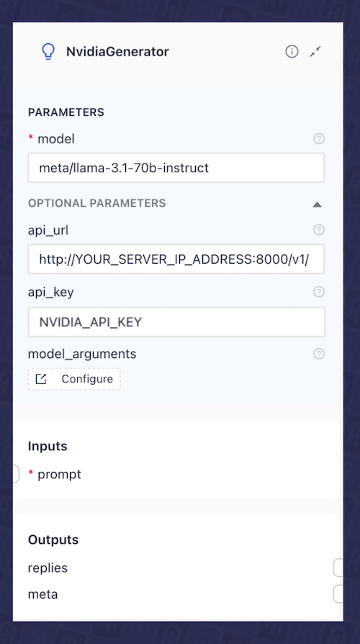Select the NvidiaGenerator title text
Viewport: 360px width, 644px height.
pyautogui.click(x=117, y=52)
